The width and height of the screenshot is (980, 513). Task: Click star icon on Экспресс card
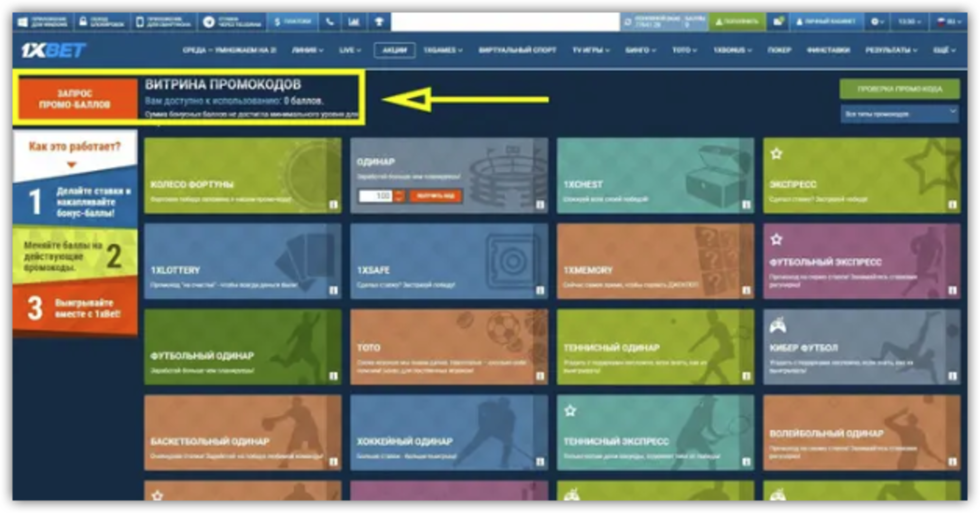click(x=776, y=153)
